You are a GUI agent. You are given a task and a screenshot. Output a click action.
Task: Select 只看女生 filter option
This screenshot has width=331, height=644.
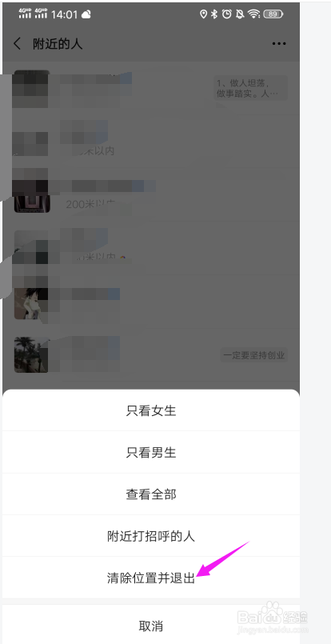click(x=151, y=410)
